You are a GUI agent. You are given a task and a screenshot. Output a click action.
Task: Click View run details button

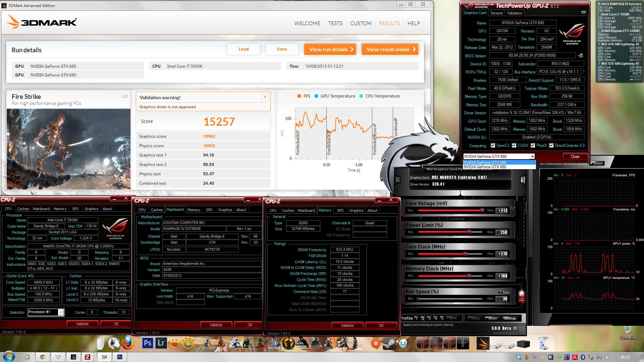click(330, 49)
